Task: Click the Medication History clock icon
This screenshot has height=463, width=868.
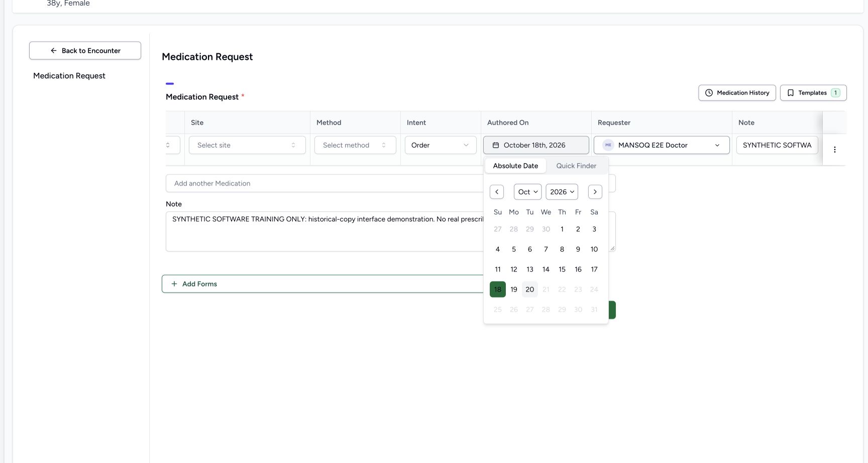Action: pyautogui.click(x=709, y=93)
